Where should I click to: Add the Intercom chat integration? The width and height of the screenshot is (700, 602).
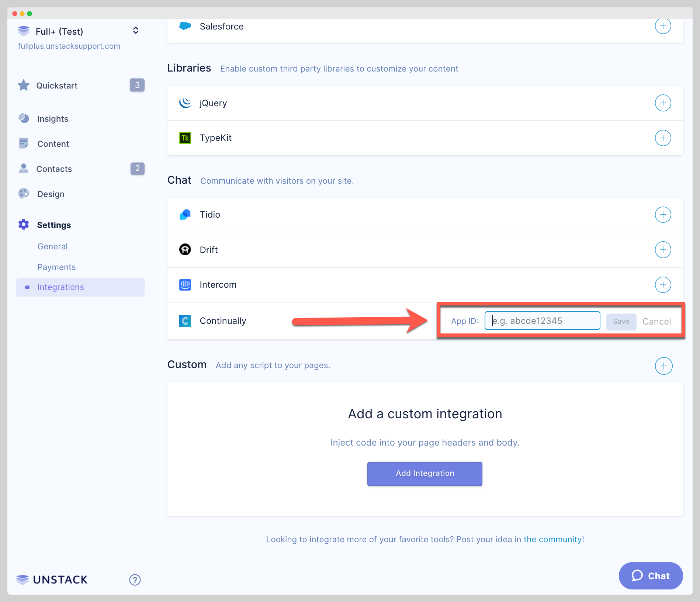(x=662, y=285)
